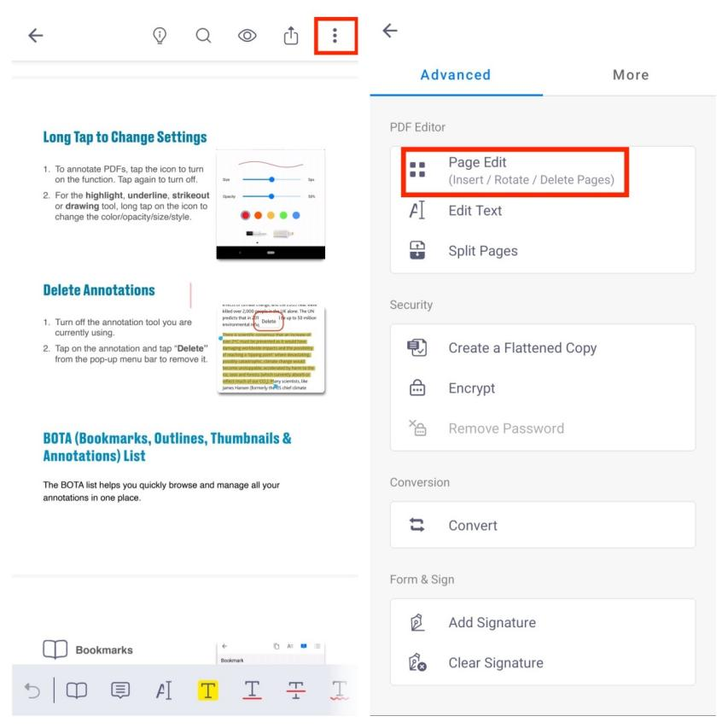The width and height of the screenshot is (728, 728).
Task: Switch to the More tab
Action: coord(631,75)
